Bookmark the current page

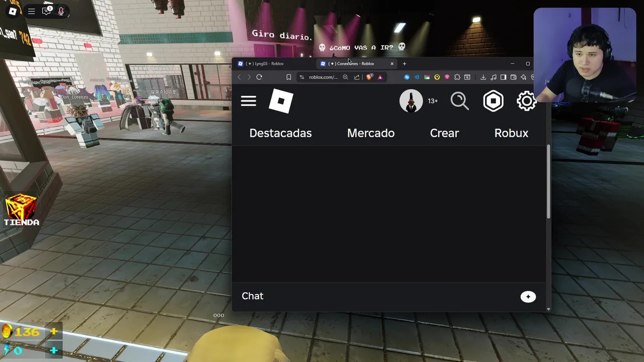[x=289, y=77]
